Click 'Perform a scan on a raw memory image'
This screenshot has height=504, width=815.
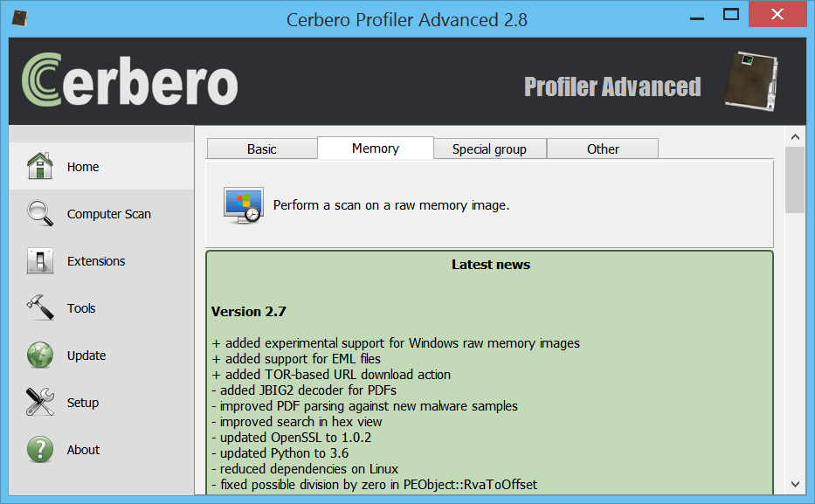click(391, 205)
